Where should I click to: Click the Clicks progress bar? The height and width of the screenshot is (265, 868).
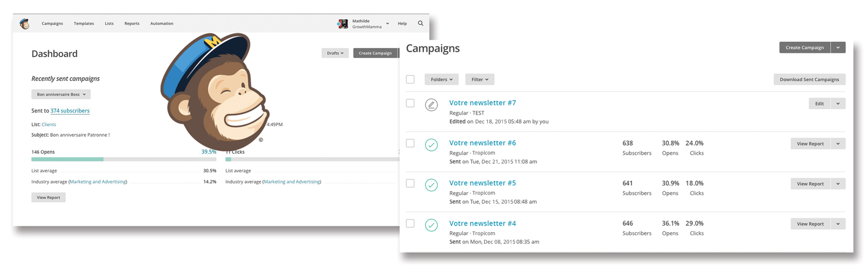(312, 159)
